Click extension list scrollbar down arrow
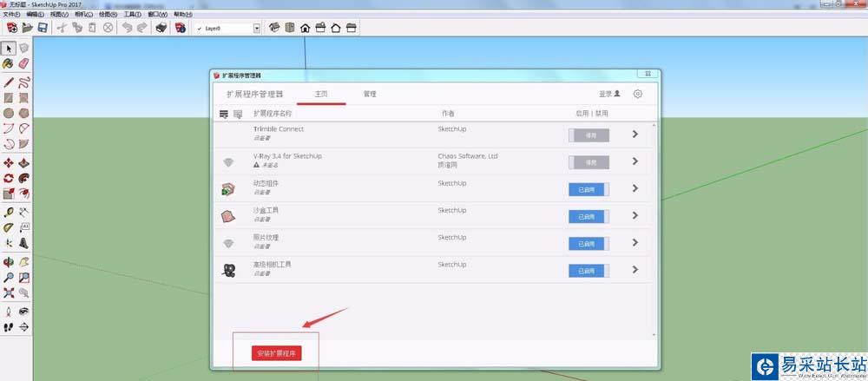The height and width of the screenshot is (381, 868). click(x=654, y=334)
